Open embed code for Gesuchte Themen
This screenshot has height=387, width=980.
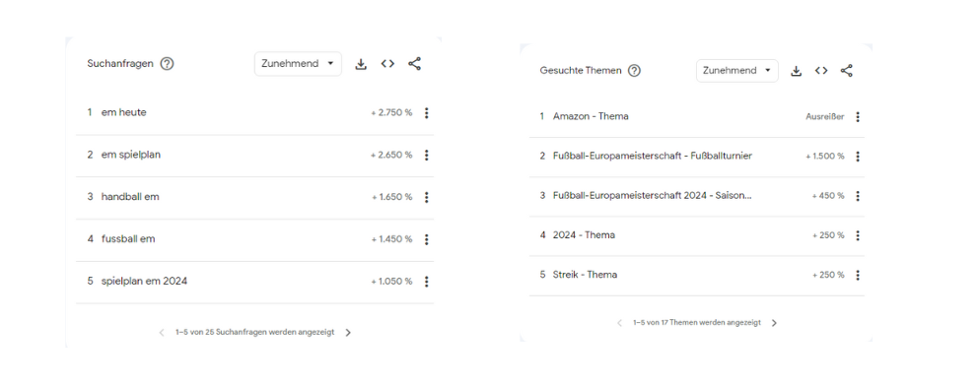821,71
